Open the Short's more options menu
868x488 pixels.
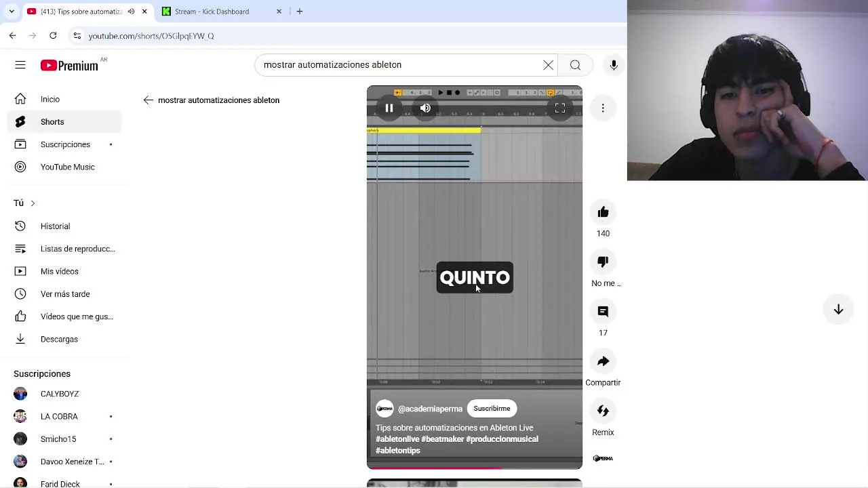click(x=603, y=108)
